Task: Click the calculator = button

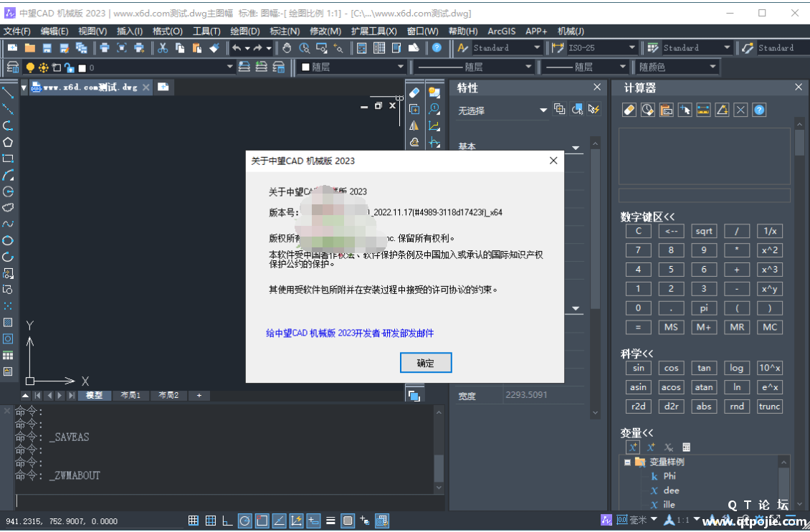Action: (638, 327)
